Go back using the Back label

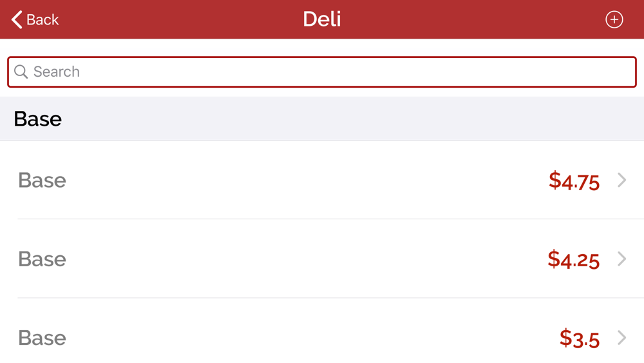coord(43,19)
